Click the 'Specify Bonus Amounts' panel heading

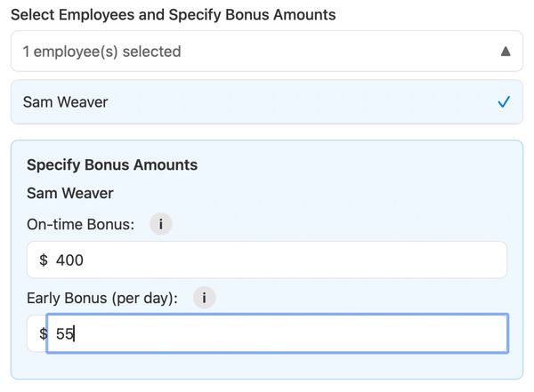point(112,164)
